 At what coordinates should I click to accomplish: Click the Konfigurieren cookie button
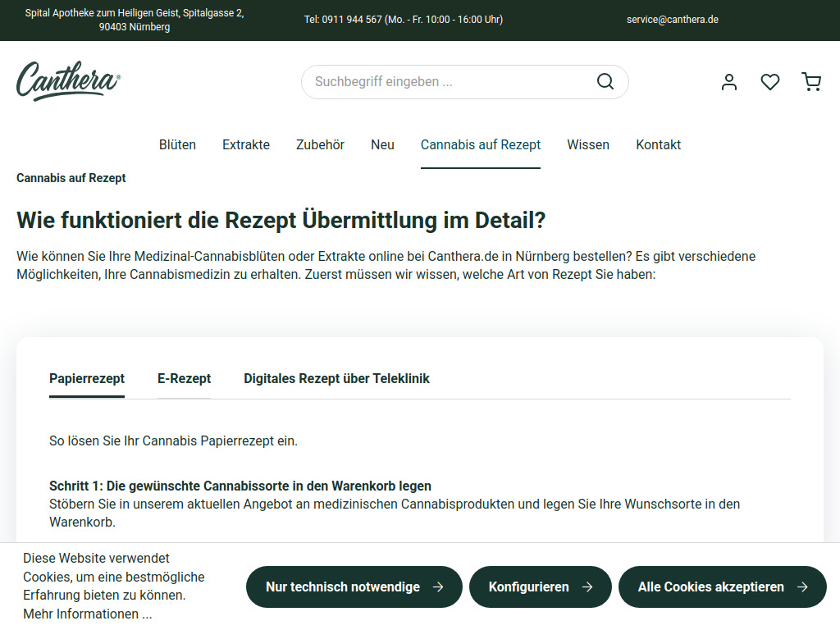coord(540,587)
